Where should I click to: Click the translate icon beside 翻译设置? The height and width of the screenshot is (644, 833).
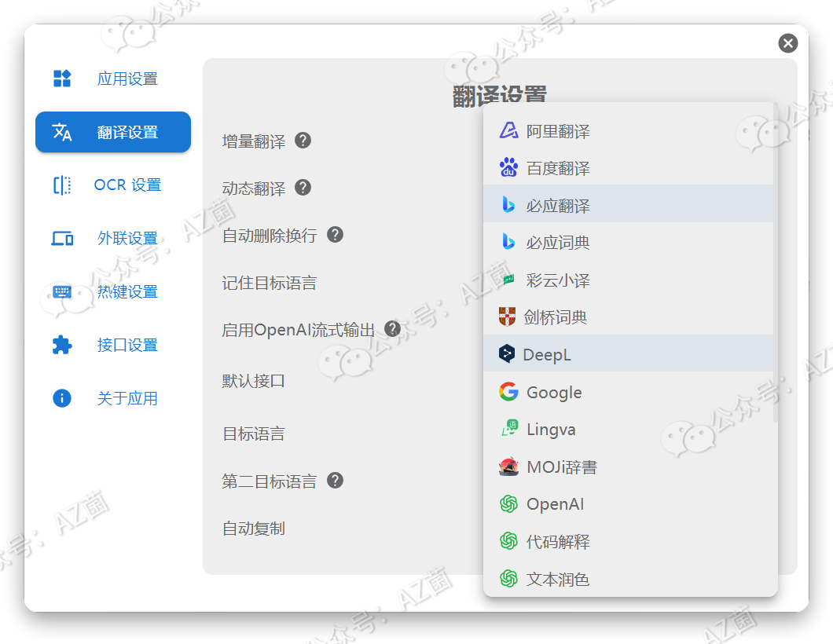pyautogui.click(x=62, y=132)
